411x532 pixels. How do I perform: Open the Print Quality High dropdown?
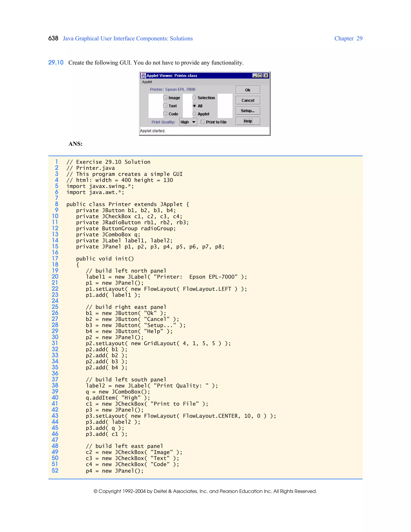(188, 122)
